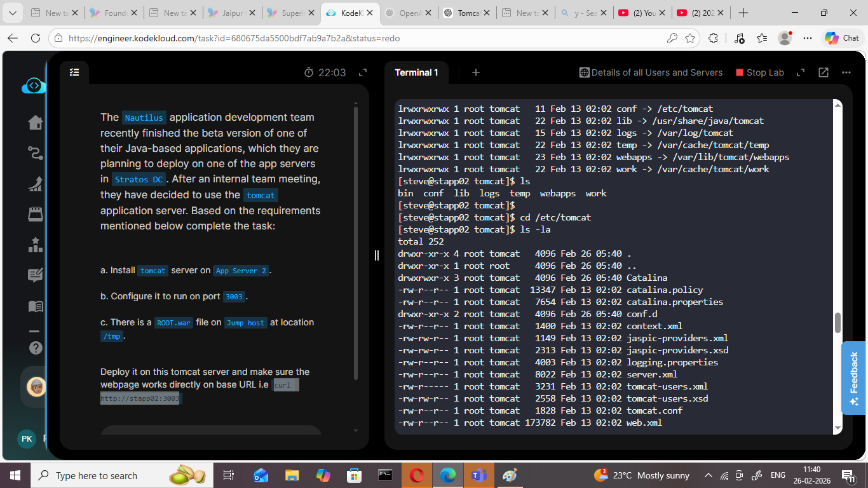Bookmark this page with the star icon
The height and width of the screenshot is (488, 868).
point(690,38)
